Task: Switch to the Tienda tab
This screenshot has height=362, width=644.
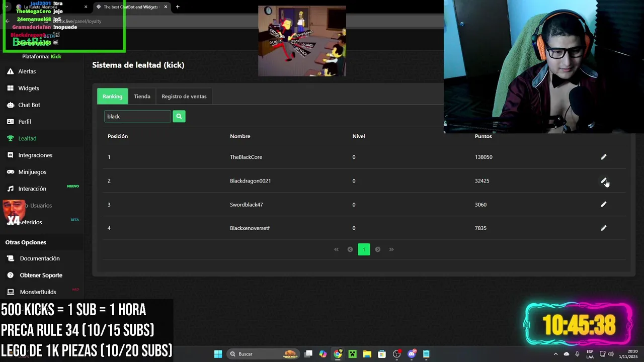Action: (142, 96)
